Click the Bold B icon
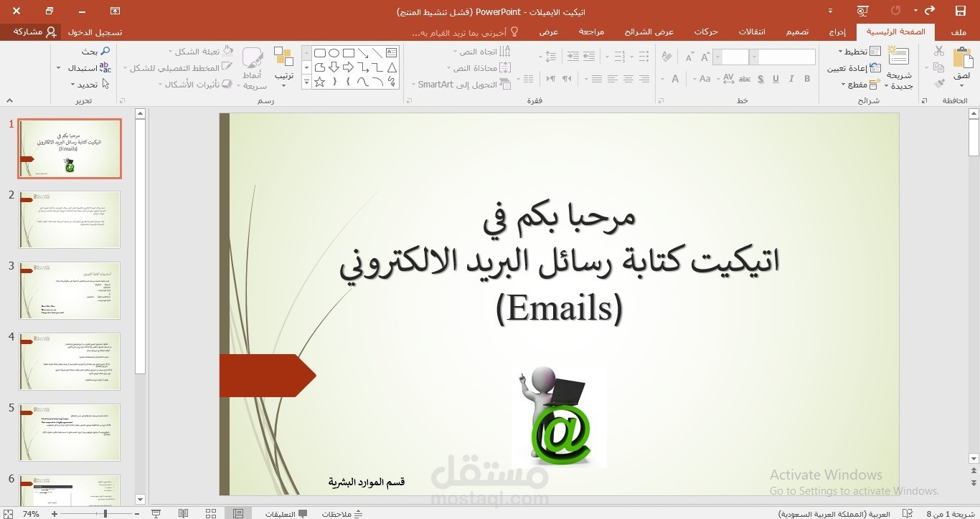 tap(807, 79)
